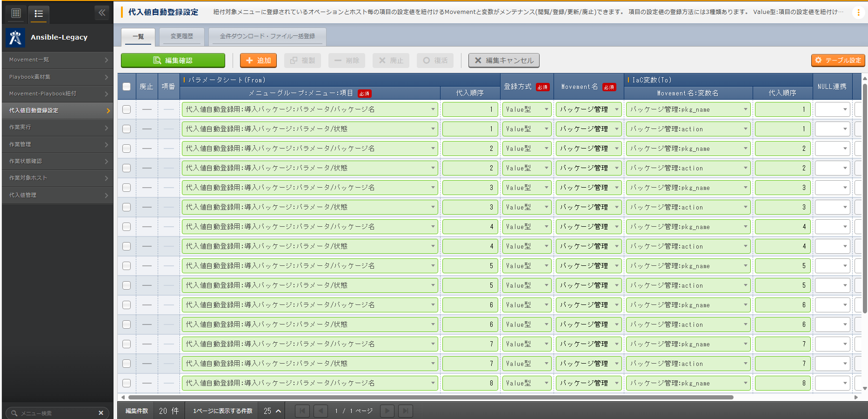Select the 一覧 tab

pos(138,36)
